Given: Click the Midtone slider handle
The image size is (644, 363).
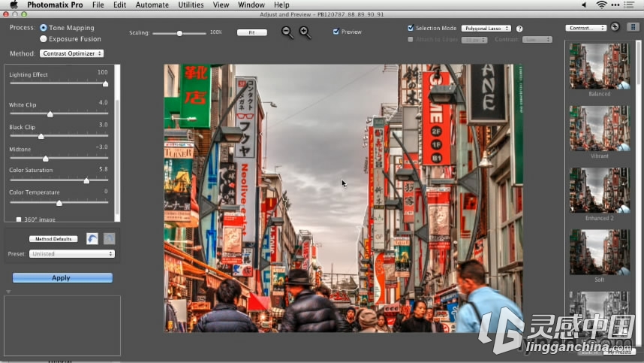Looking at the screenshot, I should 46,159.
